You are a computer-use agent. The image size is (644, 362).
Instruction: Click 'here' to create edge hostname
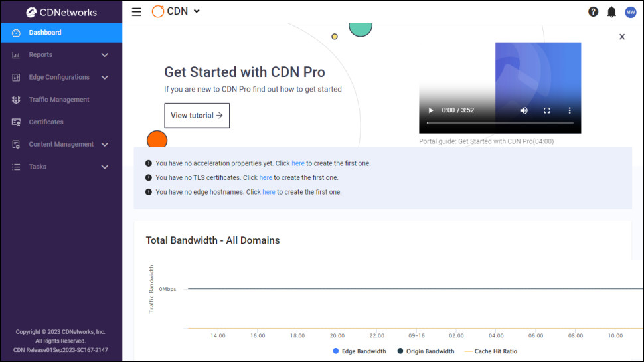tap(269, 192)
